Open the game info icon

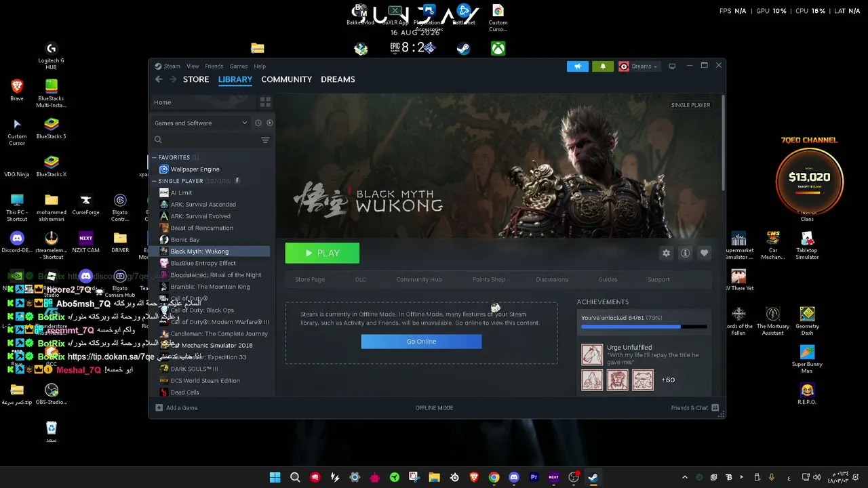tap(685, 253)
